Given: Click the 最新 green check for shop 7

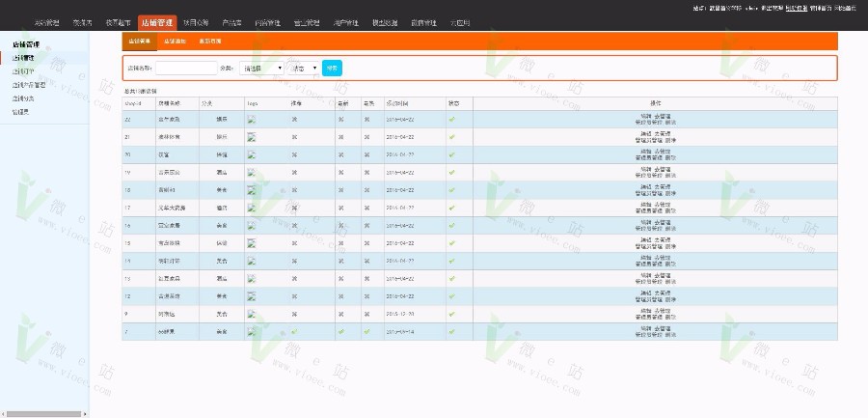Looking at the screenshot, I should 341,331.
